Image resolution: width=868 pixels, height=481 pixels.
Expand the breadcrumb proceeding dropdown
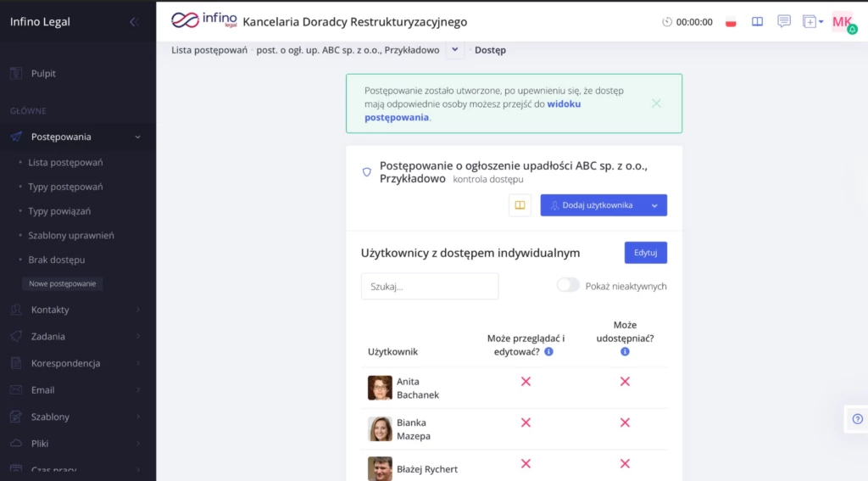click(455, 50)
